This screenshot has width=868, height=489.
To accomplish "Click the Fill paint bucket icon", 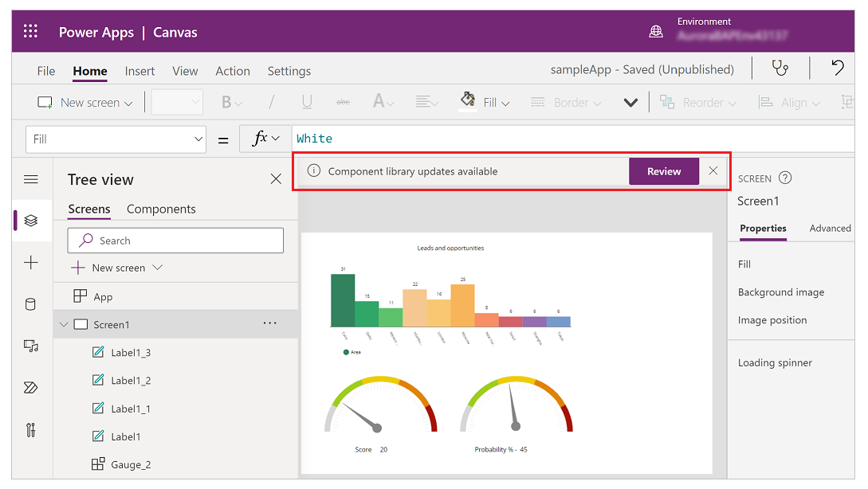I will point(468,100).
